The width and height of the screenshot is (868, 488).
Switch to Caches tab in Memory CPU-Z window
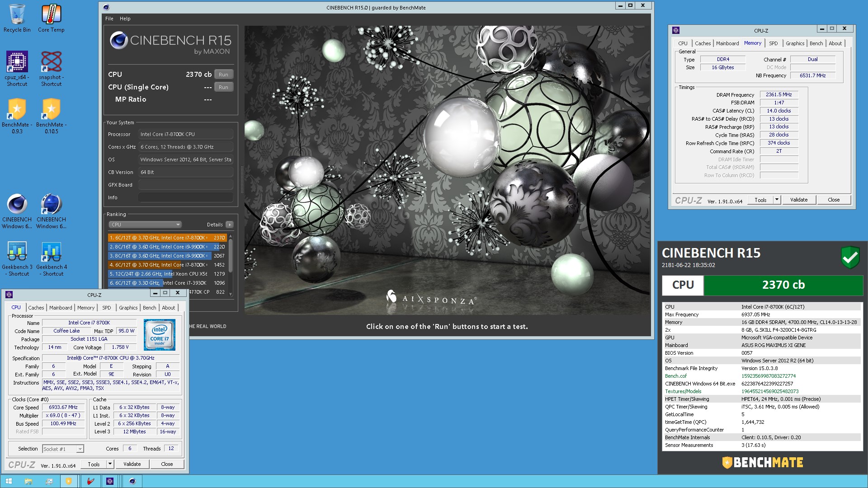coord(703,43)
